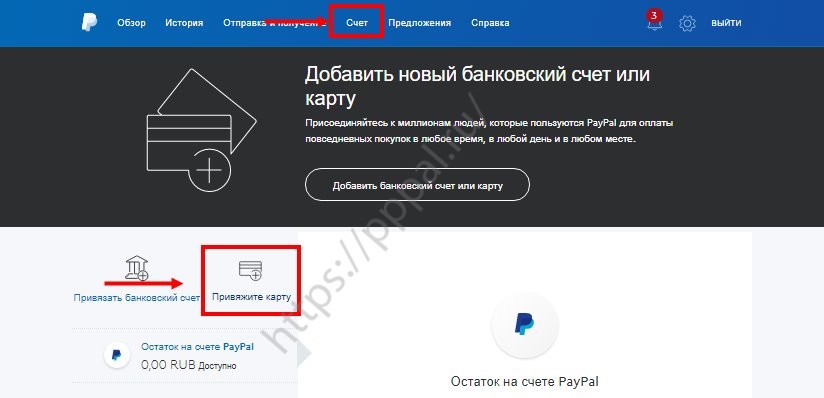Click the card with plus icon
Viewport: 824px width, 398px height.
click(x=251, y=270)
